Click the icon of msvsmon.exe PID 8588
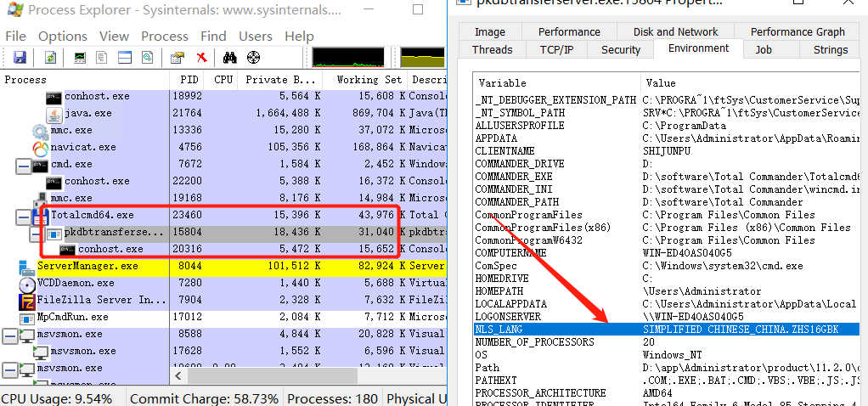This screenshot has width=868, height=406. 27,336
